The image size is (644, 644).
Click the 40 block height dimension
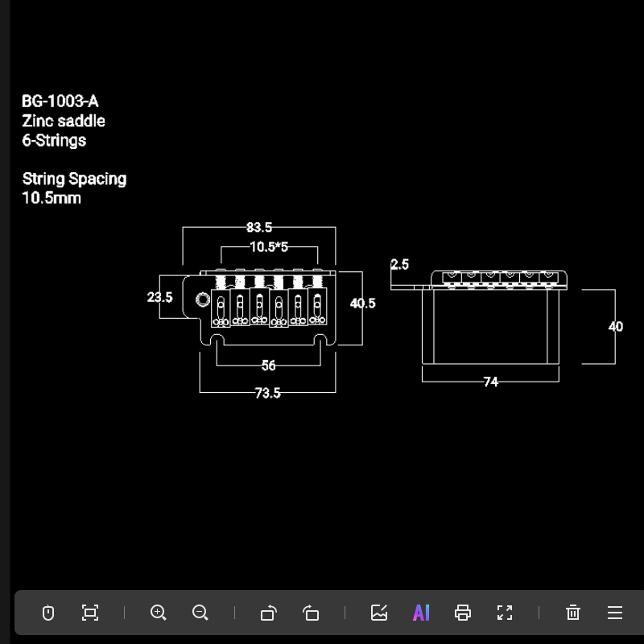[x=615, y=327]
